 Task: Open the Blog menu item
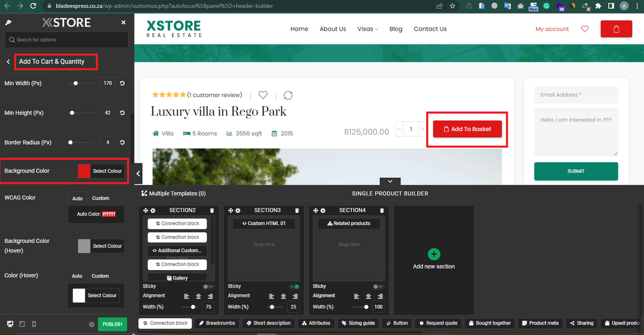[x=396, y=29]
